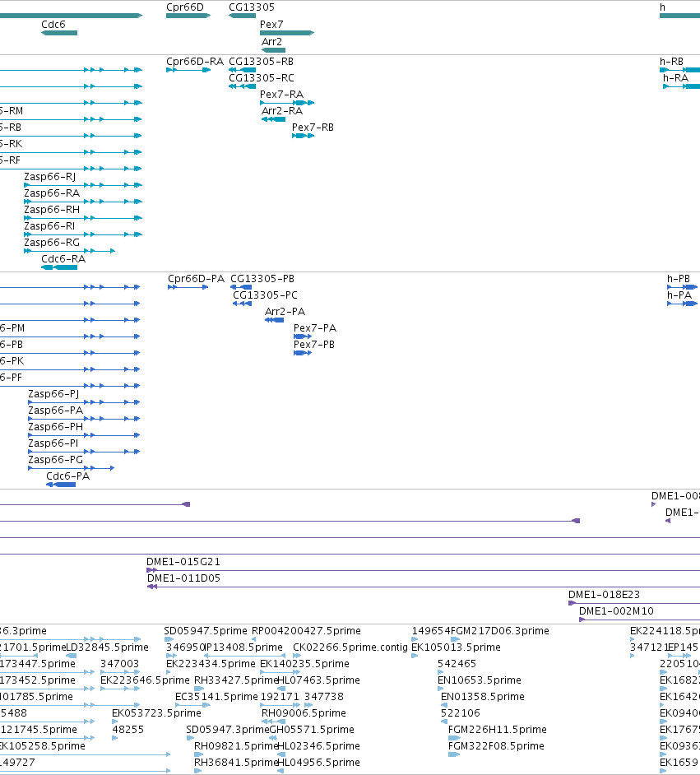
Task: Click transcript Zasp66-RJ
Action: tap(83, 185)
